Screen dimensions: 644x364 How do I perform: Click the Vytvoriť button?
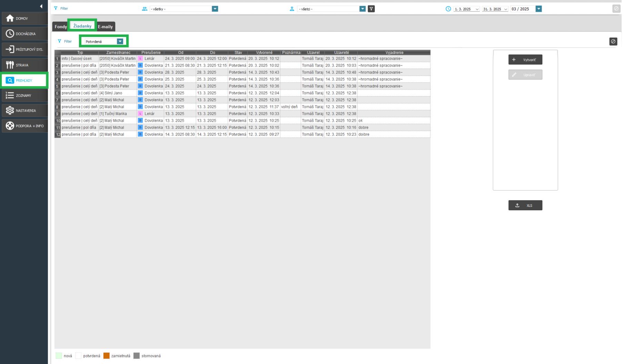click(525, 60)
